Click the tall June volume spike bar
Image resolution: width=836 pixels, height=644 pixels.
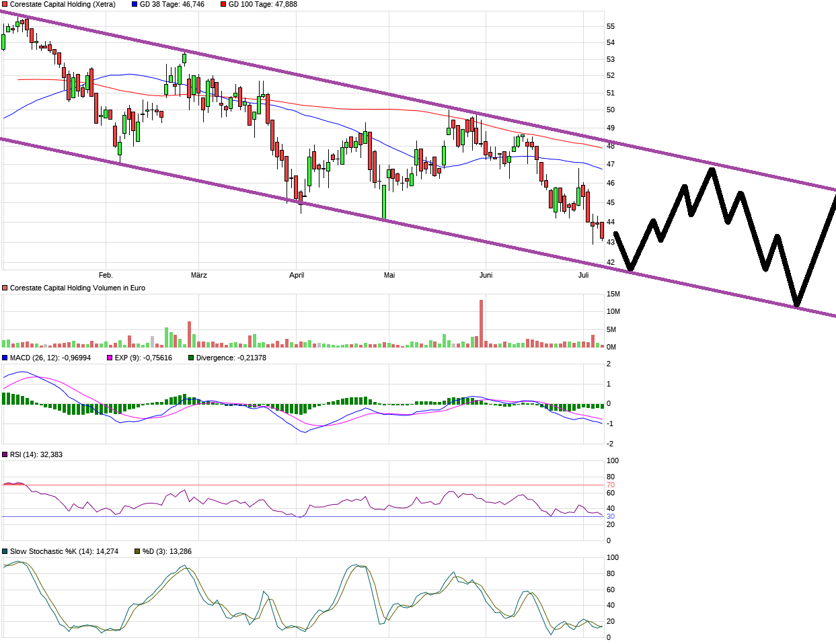[x=481, y=323]
